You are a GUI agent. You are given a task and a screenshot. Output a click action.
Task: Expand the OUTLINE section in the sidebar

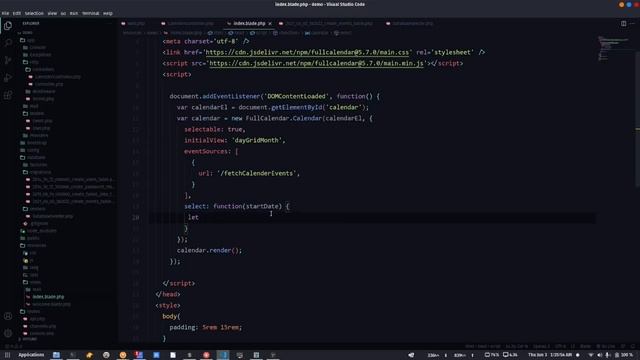click(x=28, y=339)
